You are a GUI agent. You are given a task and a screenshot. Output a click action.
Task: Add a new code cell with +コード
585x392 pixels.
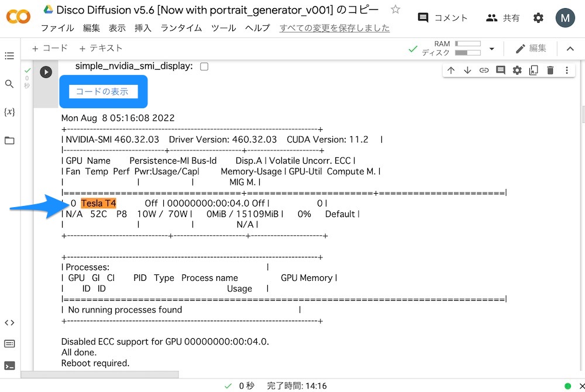coord(50,48)
